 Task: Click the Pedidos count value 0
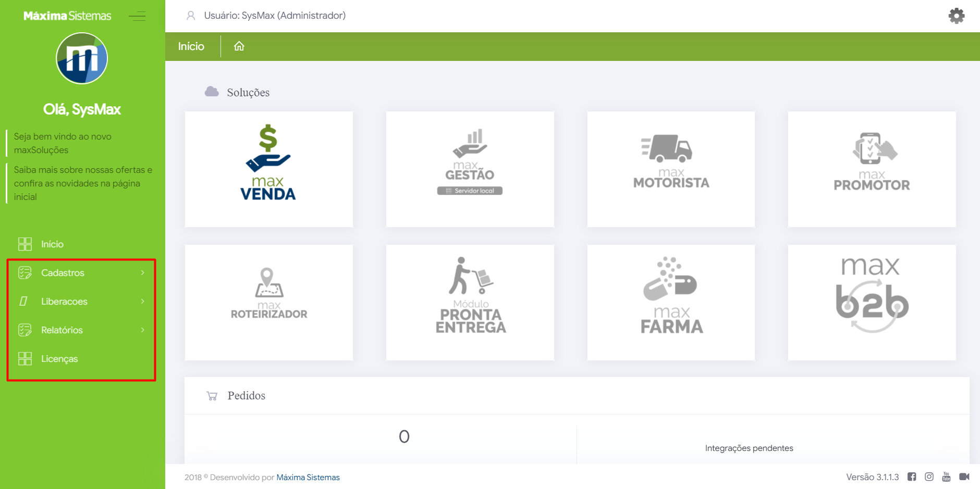pyautogui.click(x=404, y=436)
